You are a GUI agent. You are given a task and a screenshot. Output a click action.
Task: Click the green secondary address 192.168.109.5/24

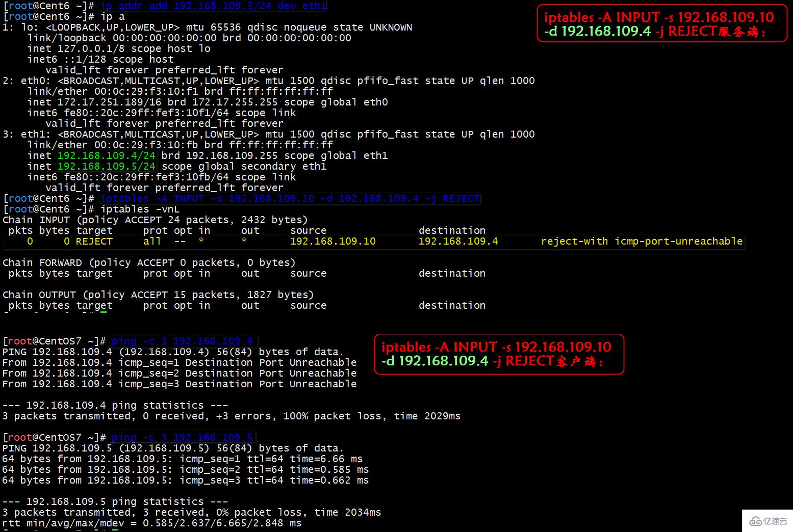coord(107,166)
